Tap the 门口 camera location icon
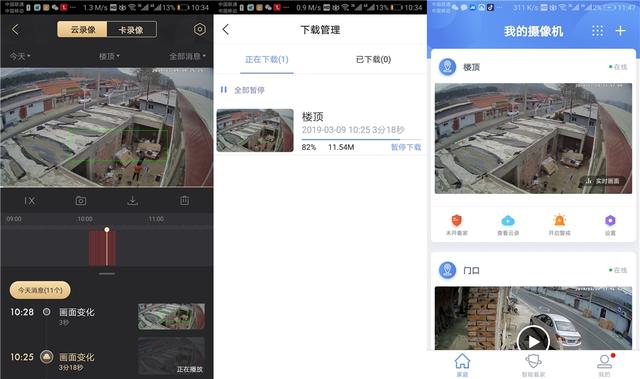 (447, 270)
